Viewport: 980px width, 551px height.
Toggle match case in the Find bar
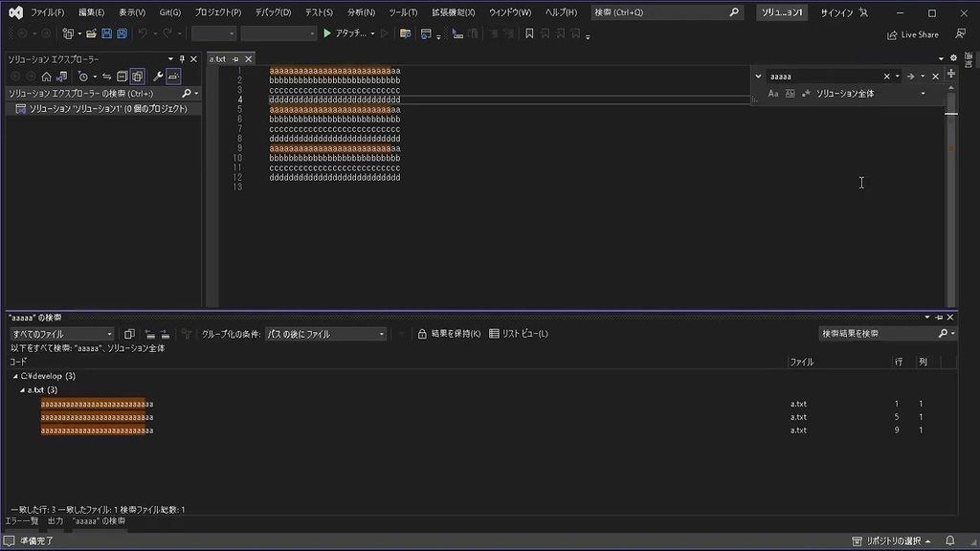773,93
